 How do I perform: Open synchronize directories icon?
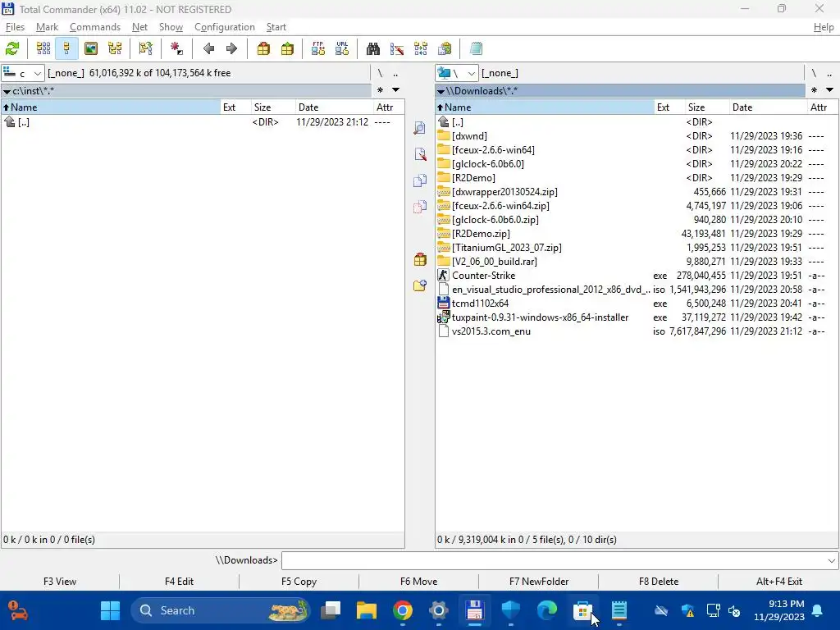[421, 48]
